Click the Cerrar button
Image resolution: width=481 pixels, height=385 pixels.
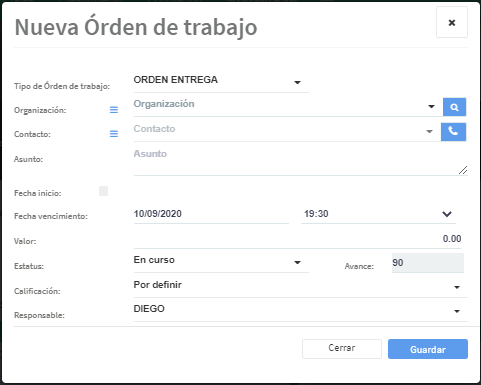click(x=342, y=349)
